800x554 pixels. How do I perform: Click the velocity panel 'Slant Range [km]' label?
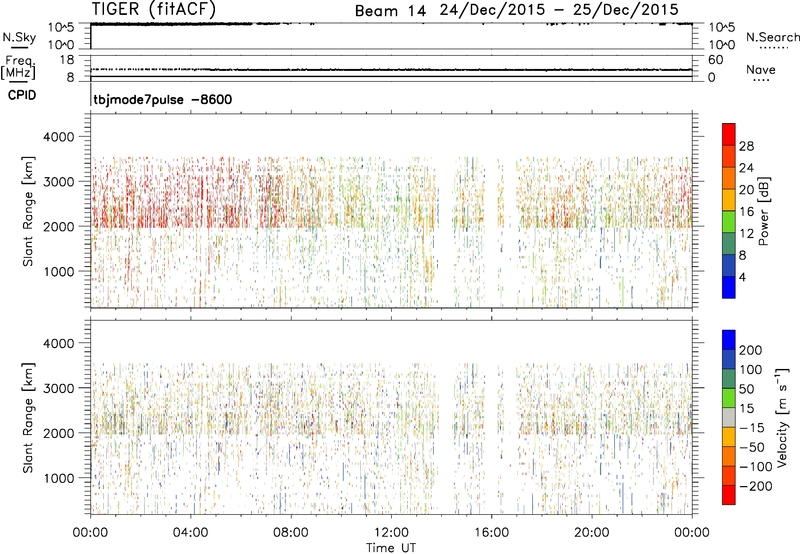(28, 418)
